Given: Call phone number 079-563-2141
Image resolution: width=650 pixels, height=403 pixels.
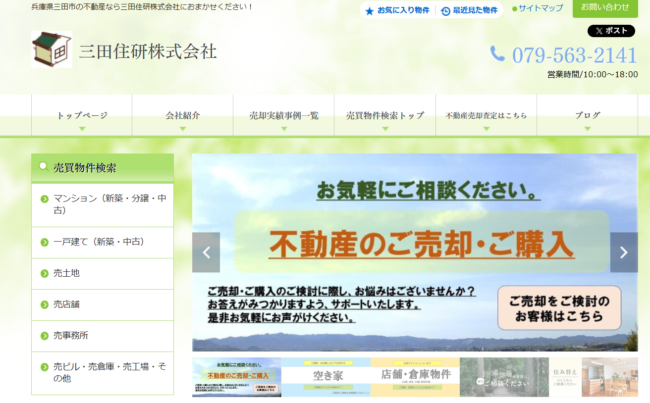Looking at the screenshot, I should [574, 55].
